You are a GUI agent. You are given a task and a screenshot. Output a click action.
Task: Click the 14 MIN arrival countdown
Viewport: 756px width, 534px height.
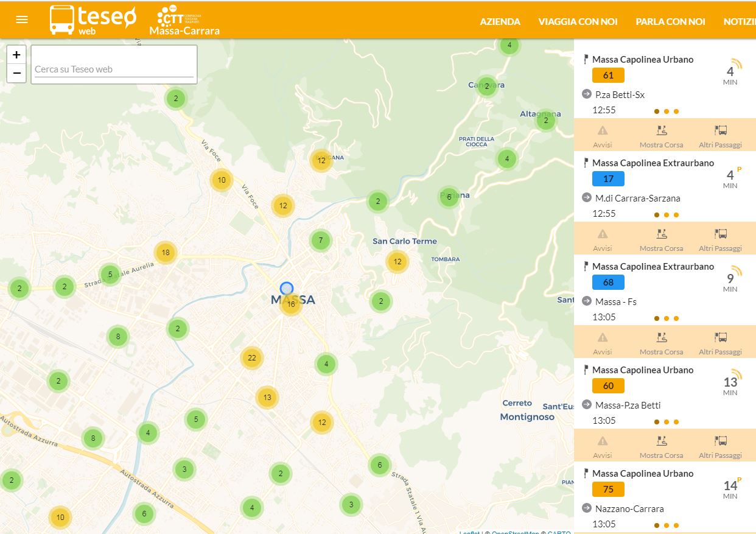point(730,489)
